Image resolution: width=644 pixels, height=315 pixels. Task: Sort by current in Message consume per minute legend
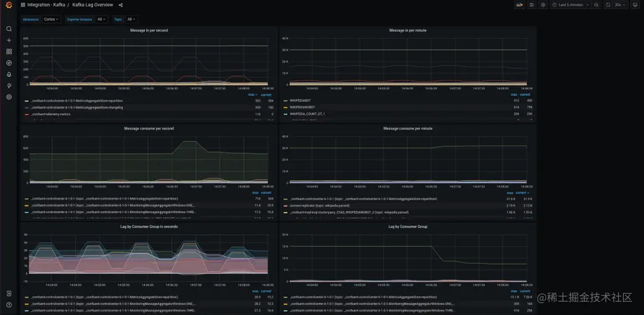(x=522, y=193)
